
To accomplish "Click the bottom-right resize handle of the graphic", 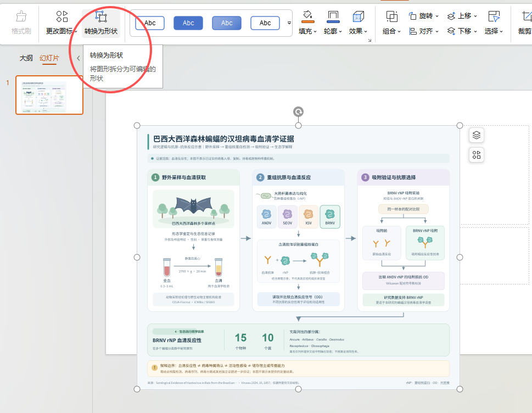I will pos(460,389).
